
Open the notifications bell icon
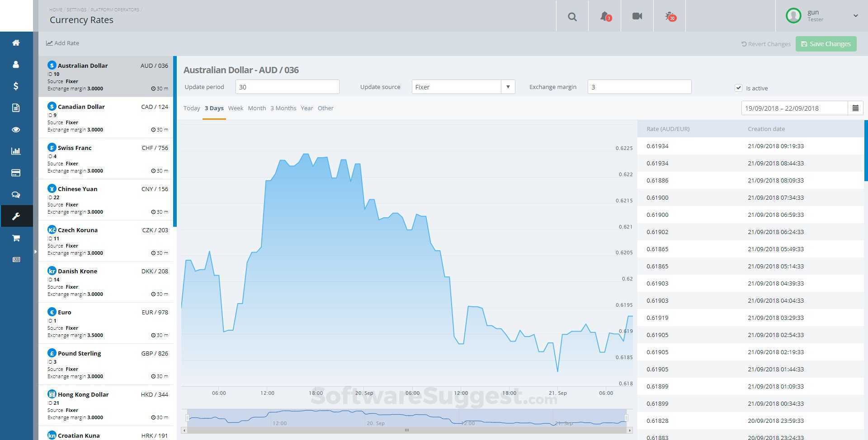point(604,17)
